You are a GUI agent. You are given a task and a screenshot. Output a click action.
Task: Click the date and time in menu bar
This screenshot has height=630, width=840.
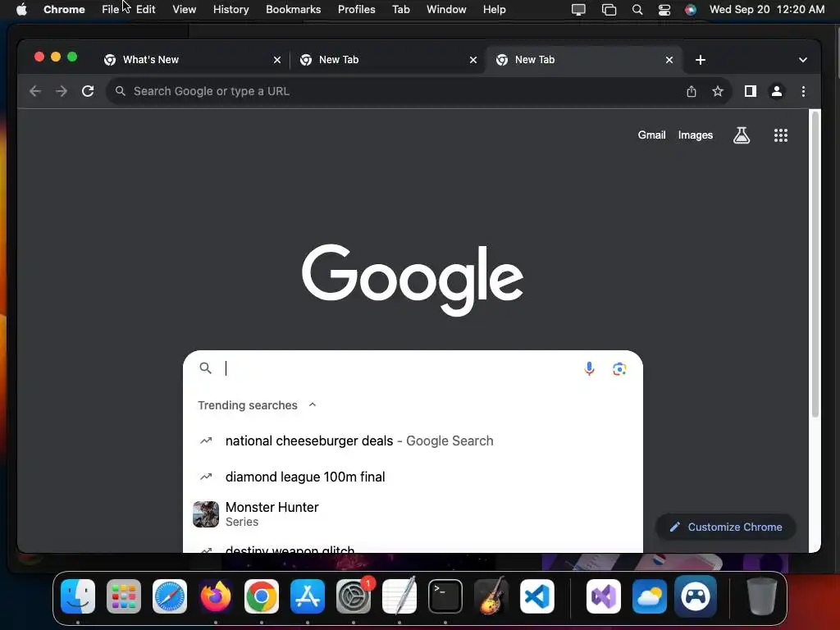[x=767, y=10]
